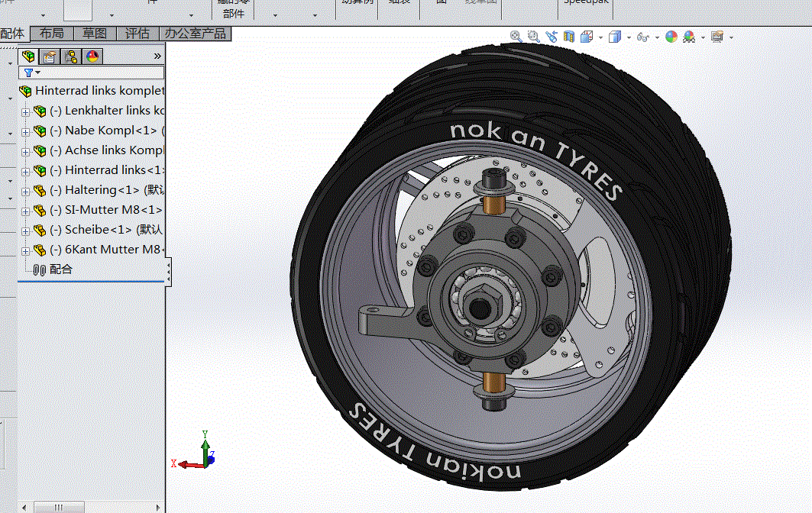Click the Apply Scene globe icon

pos(671,36)
